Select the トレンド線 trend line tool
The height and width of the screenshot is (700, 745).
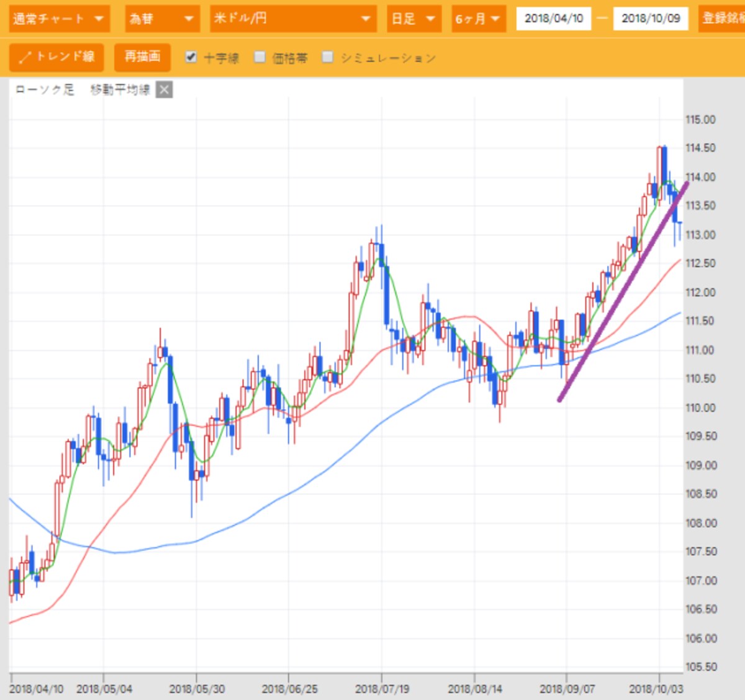click(57, 57)
